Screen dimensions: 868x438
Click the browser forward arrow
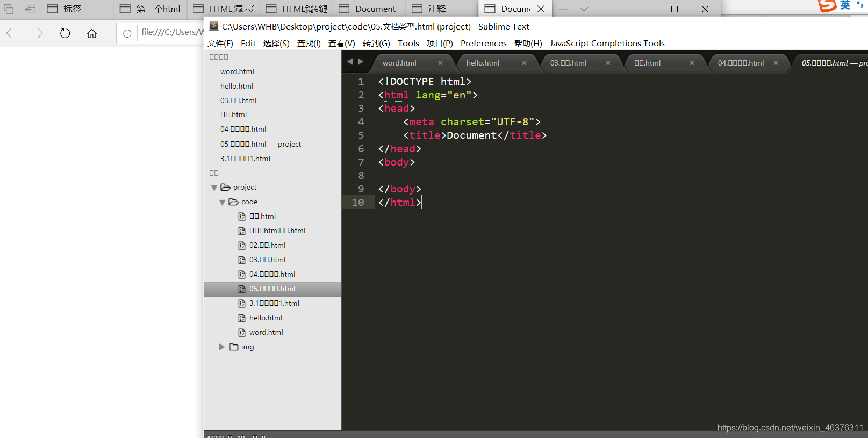click(38, 33)
